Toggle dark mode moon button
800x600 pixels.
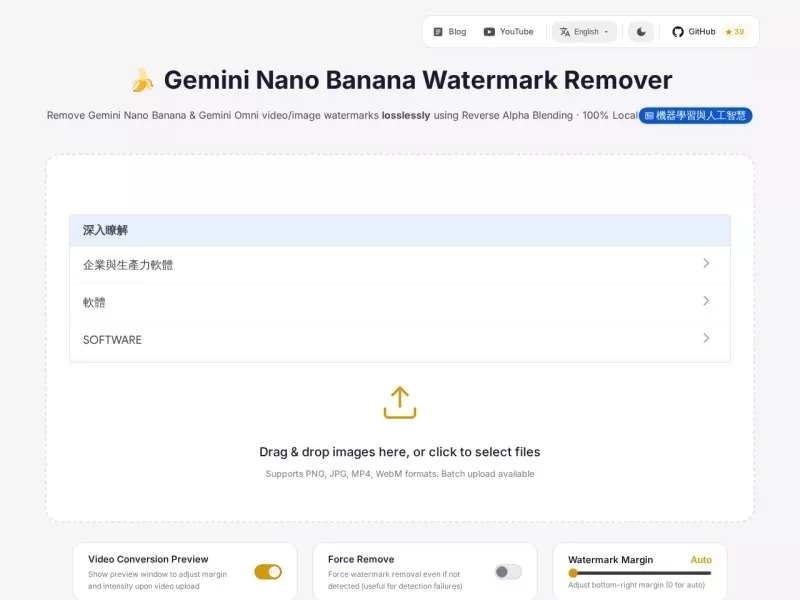(x=641, y=32)
